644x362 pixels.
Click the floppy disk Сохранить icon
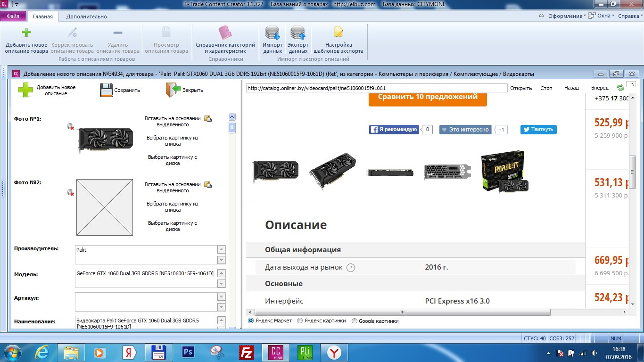pyautogui.click(x=107, y=90)
